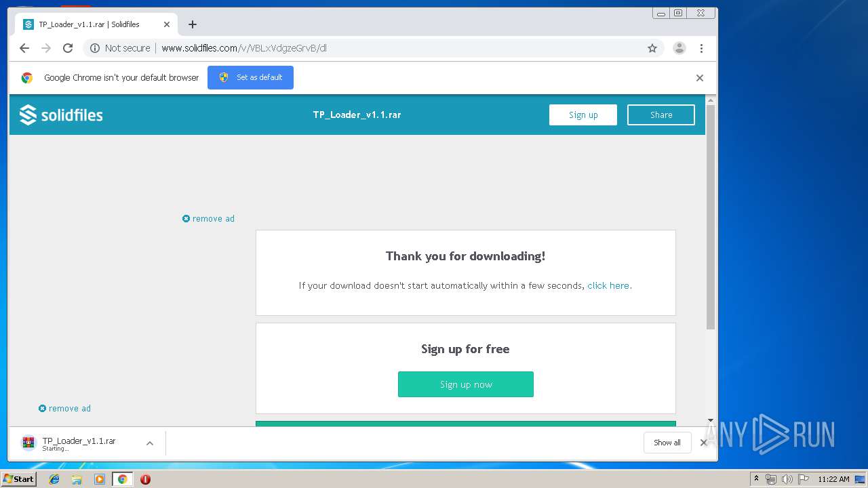Open Windows Explorer from the taskbar
868x488 pixels.
point(77,479)
